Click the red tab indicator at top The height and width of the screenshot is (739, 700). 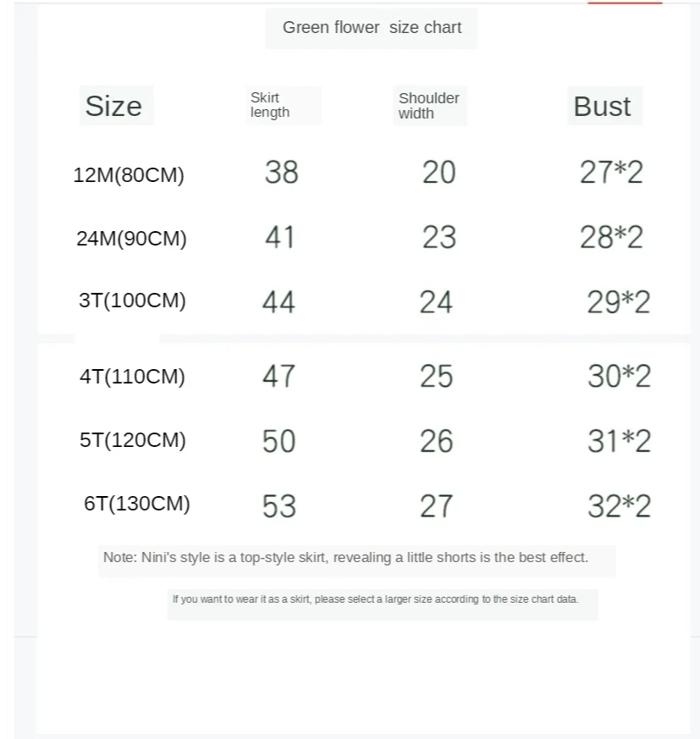click(625, 3)
